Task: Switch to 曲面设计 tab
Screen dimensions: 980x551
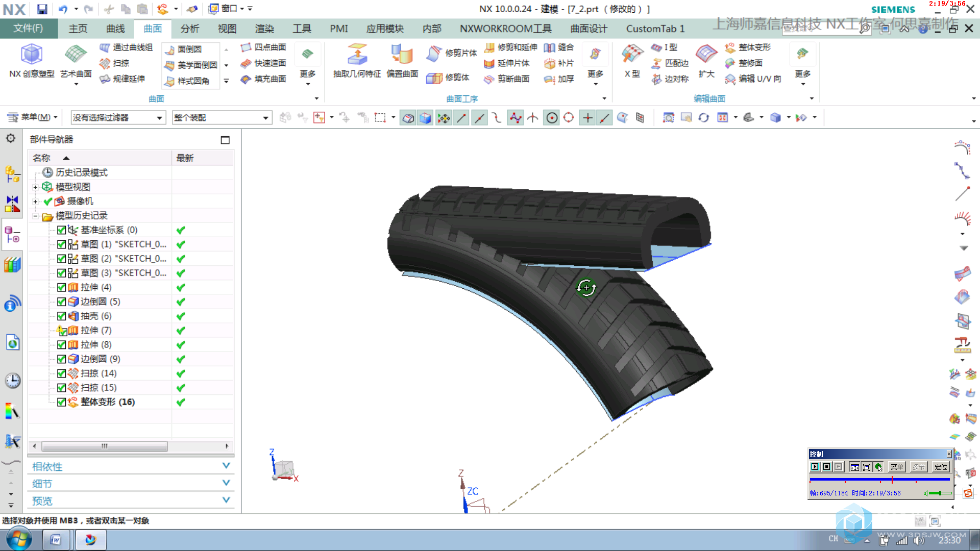Action: pos(589,29)
